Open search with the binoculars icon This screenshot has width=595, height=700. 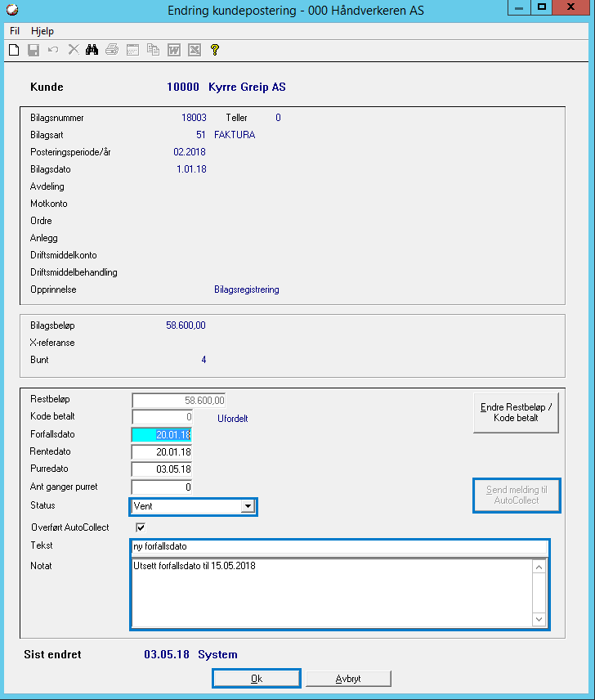pos(92,50)
